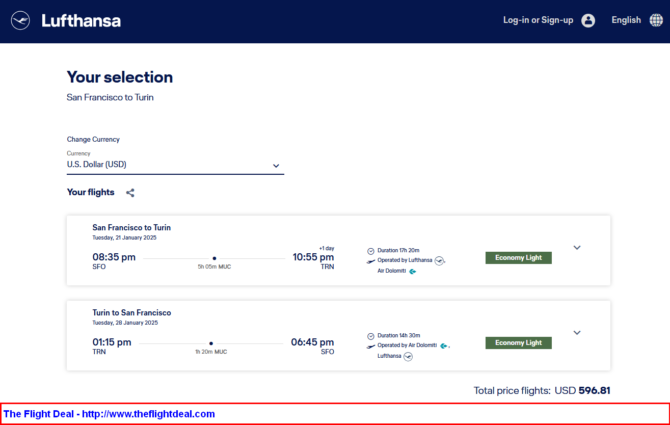Image resolution: width=670 pixels, height=425 pixels.
Task: Click the 1h 20m MUC layover marker
Action: click(211, 343)
